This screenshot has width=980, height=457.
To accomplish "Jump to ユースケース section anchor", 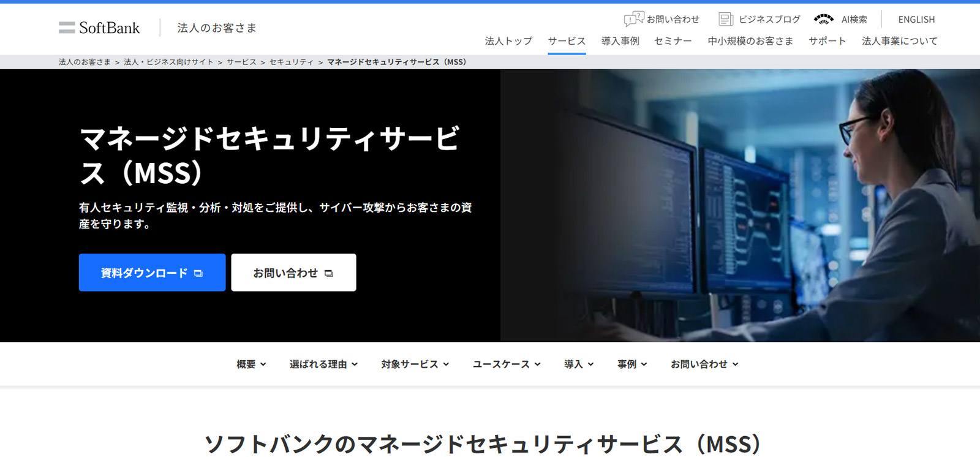I will click(x=501, y=364).
